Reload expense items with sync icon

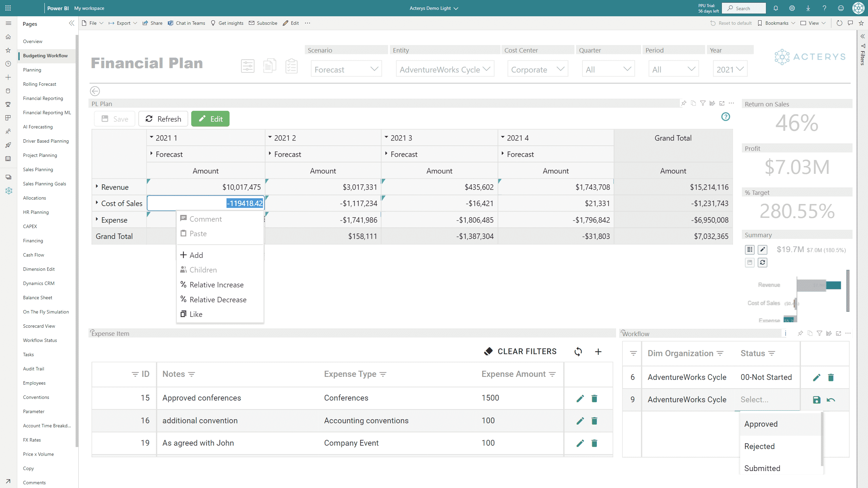tap(578, 352)
